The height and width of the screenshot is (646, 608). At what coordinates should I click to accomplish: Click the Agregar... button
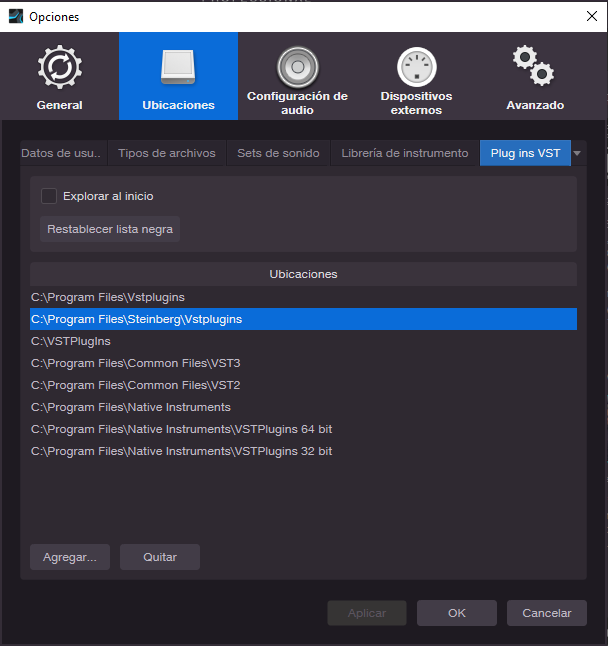70,557
